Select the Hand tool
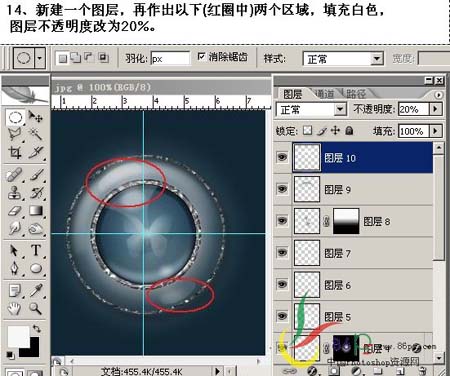 coord(14,309)
